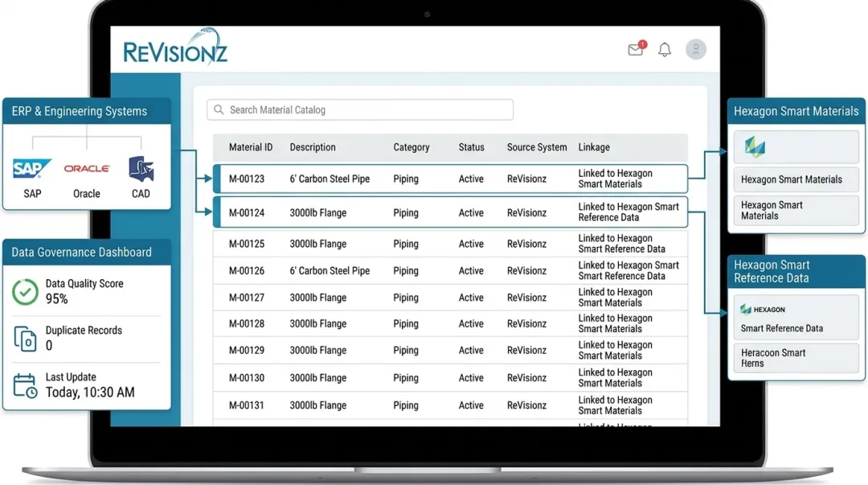Click the CAD system icon
Image resolution: width=868 pixels, height=485 pixels.
(141, 168)
